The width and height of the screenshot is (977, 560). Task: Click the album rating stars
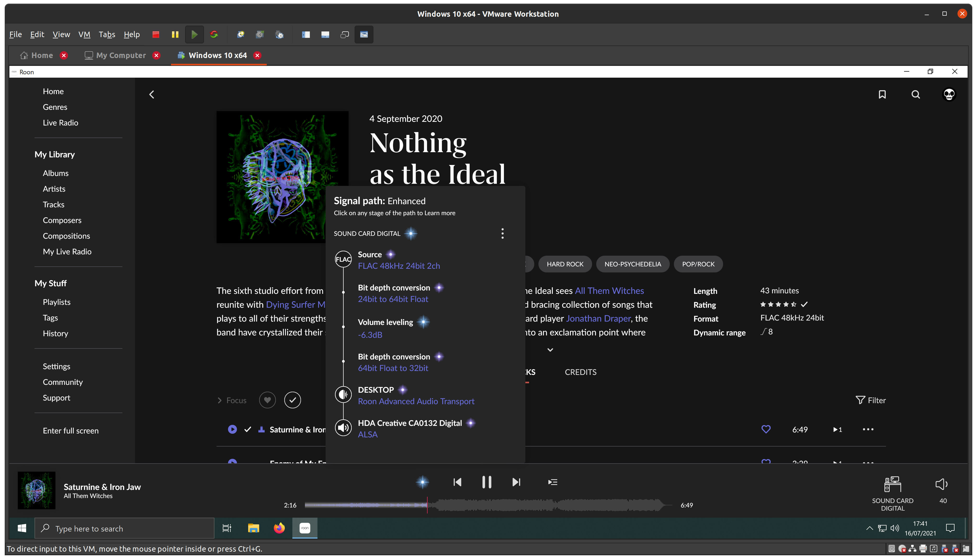[x=778, y=304]
